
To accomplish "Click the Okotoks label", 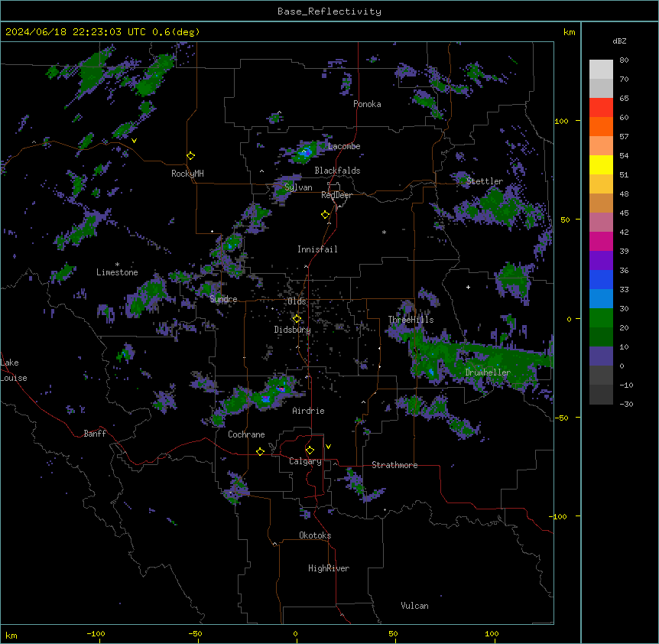I will point(315,535).
